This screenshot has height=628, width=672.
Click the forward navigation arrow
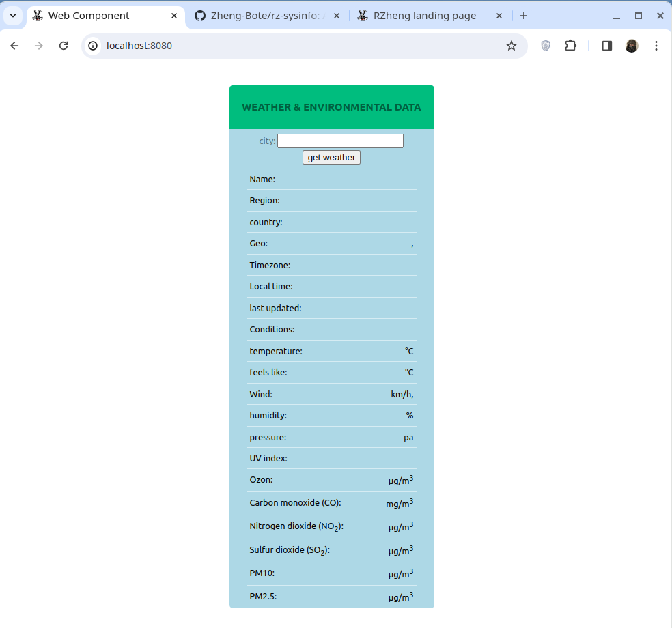click(x=39, y=46)
